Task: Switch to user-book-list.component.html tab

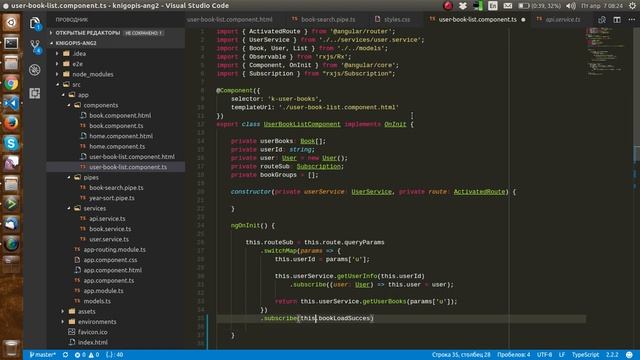Action: click(229, 20)
